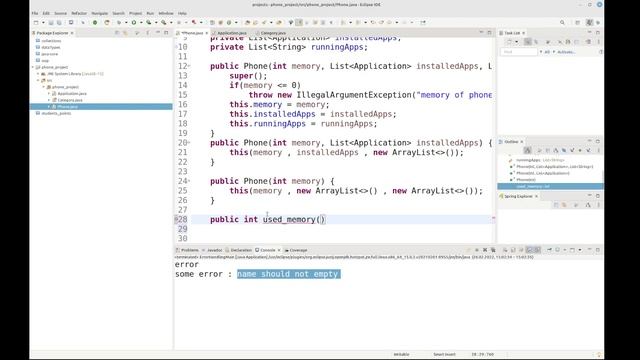Collapse the src folder node
Viewport: 640px width, 360px height.
(38, 80)
